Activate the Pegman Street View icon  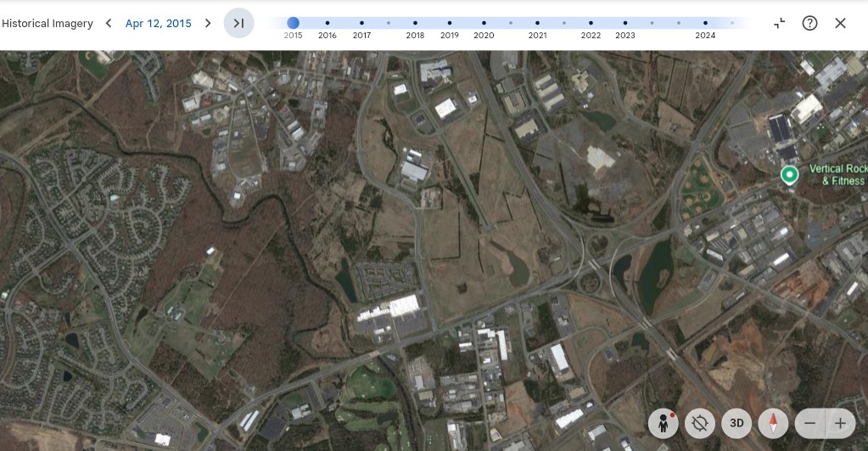click(x=663, y=423)
